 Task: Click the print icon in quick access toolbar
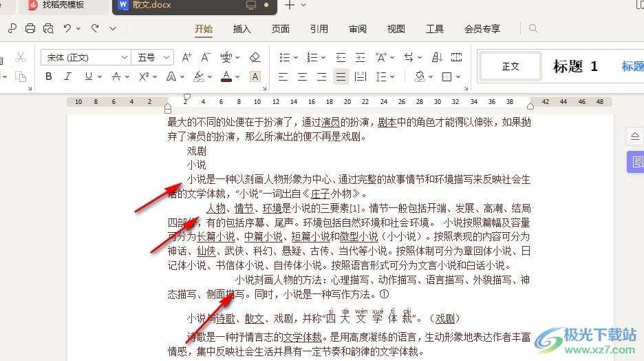pos(30,29)
